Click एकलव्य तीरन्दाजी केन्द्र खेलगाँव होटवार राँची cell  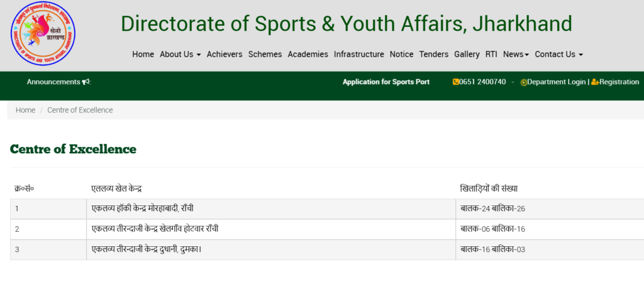271,229
